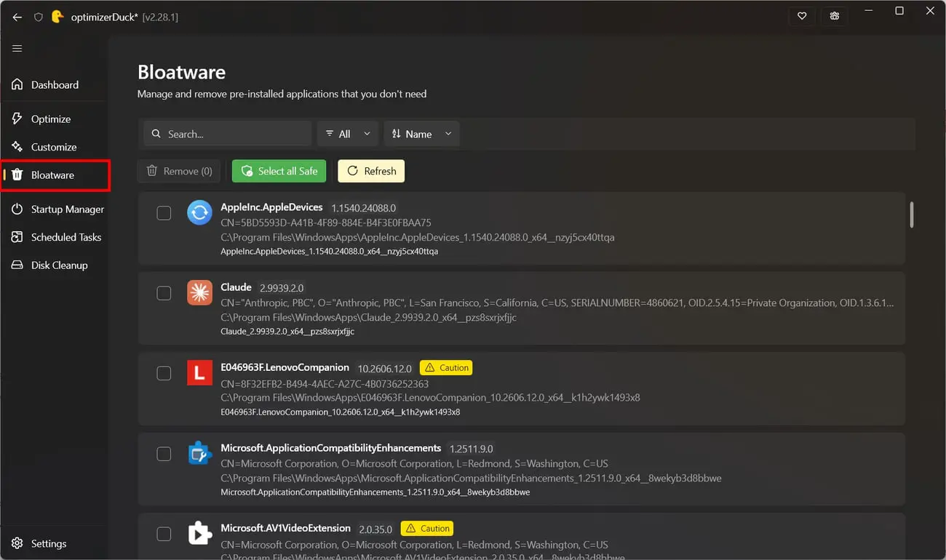Open the Customize section

[55, 147]
